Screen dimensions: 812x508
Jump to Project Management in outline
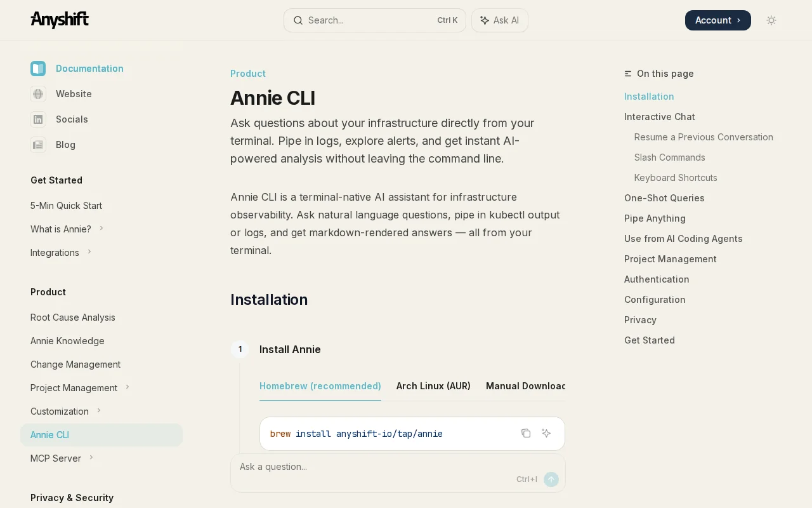[671, 259]
